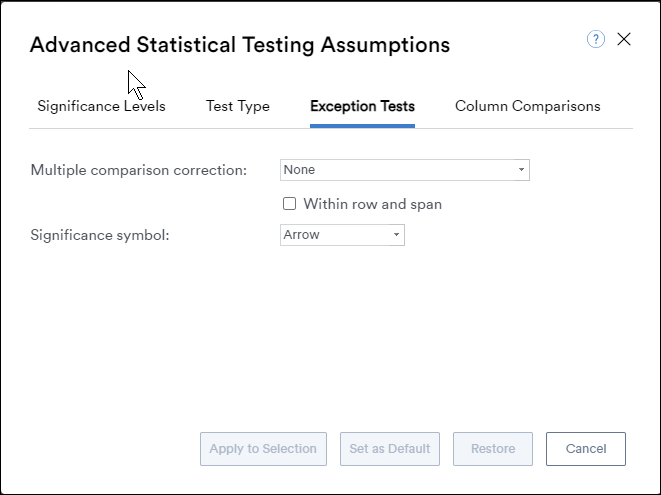661x495 pixels.
Task: Switch to the Significance Levels tab
Action: 101,106
